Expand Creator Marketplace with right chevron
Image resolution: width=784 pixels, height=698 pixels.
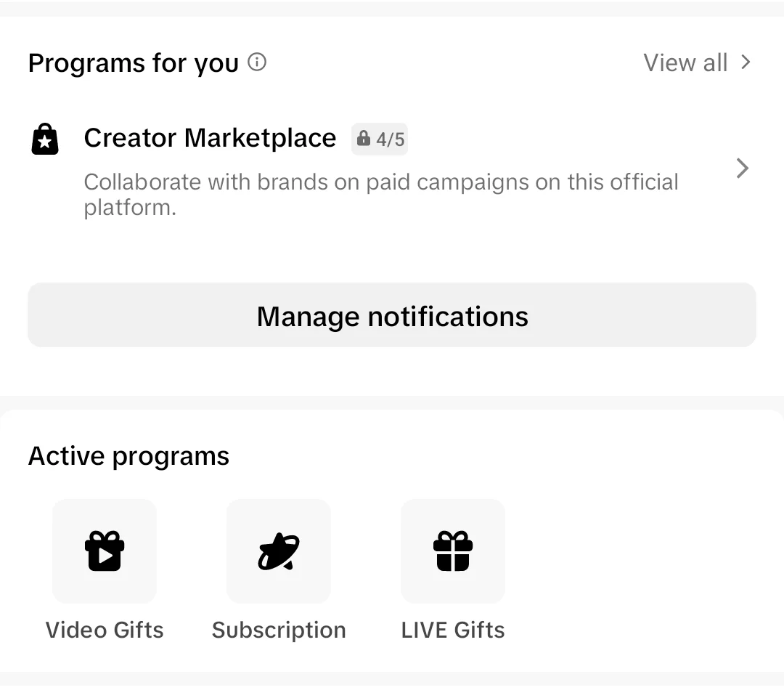(743, 168)
